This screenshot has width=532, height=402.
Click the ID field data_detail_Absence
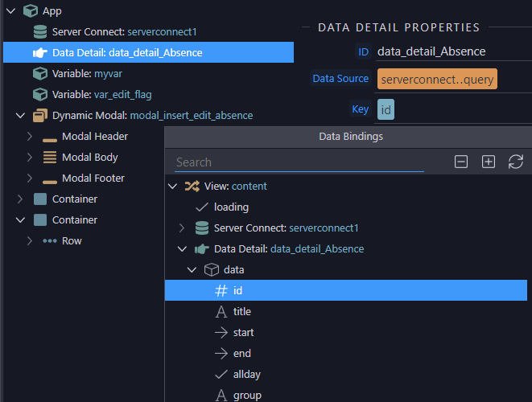tap(454, 51)
